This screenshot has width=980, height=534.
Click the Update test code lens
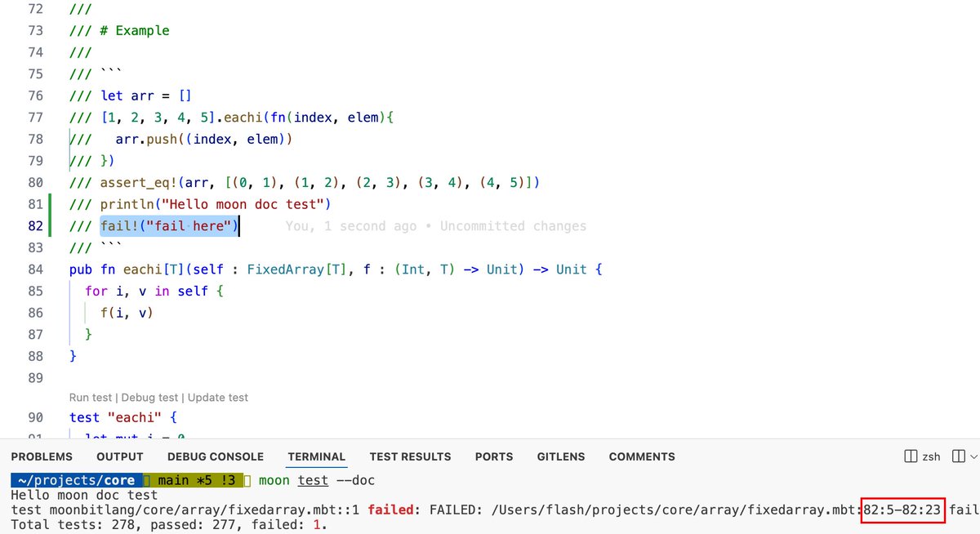(218, 398)
